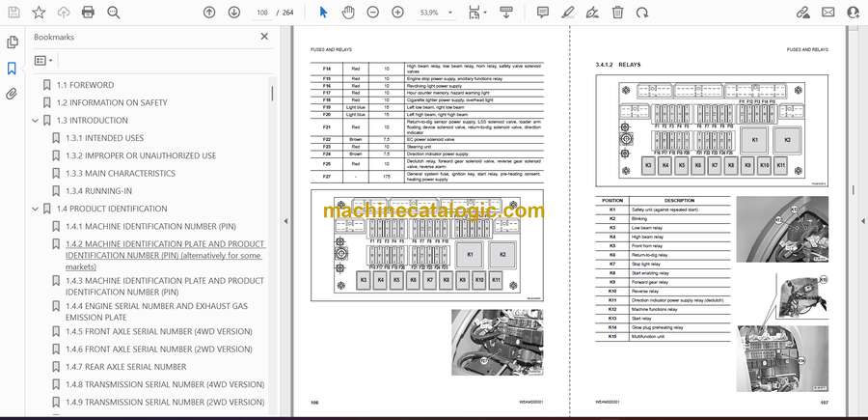Open 1.4.6 FRONT AXLE (2WD VERSION) bookmark
Viewport: 868px width, 420px height.
(x=159, y=350)
